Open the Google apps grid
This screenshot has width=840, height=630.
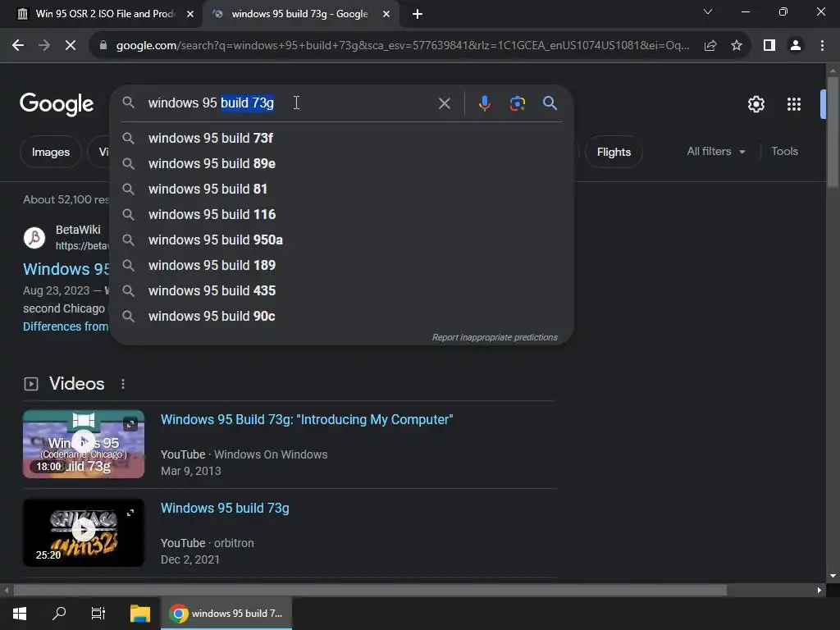[794, 104]
